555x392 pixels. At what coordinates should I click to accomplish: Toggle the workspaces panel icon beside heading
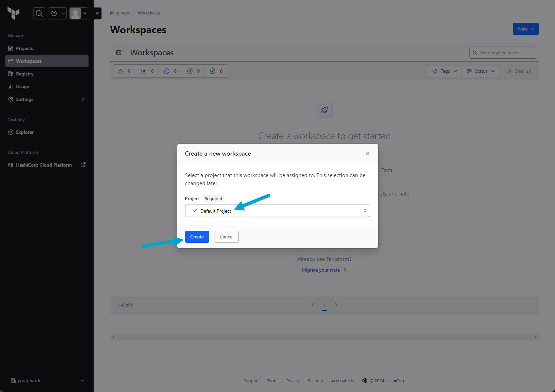pyautogui.click(x=119, y=53)
